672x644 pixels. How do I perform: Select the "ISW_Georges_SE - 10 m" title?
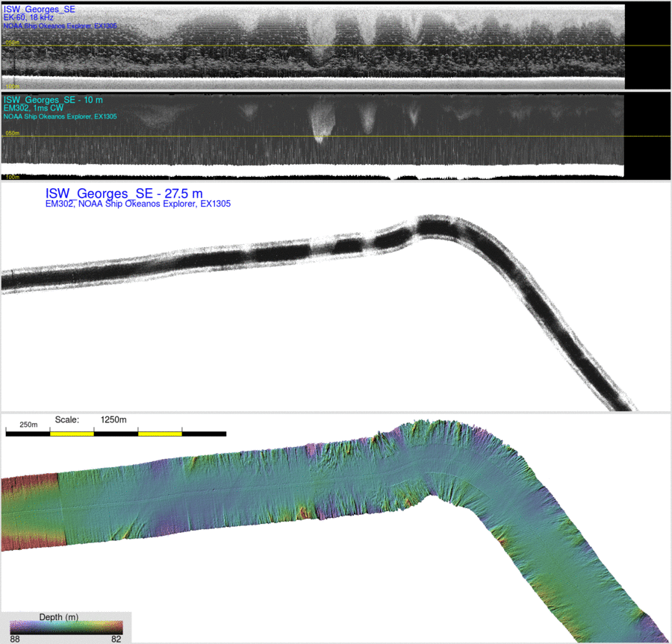point(53,100)
